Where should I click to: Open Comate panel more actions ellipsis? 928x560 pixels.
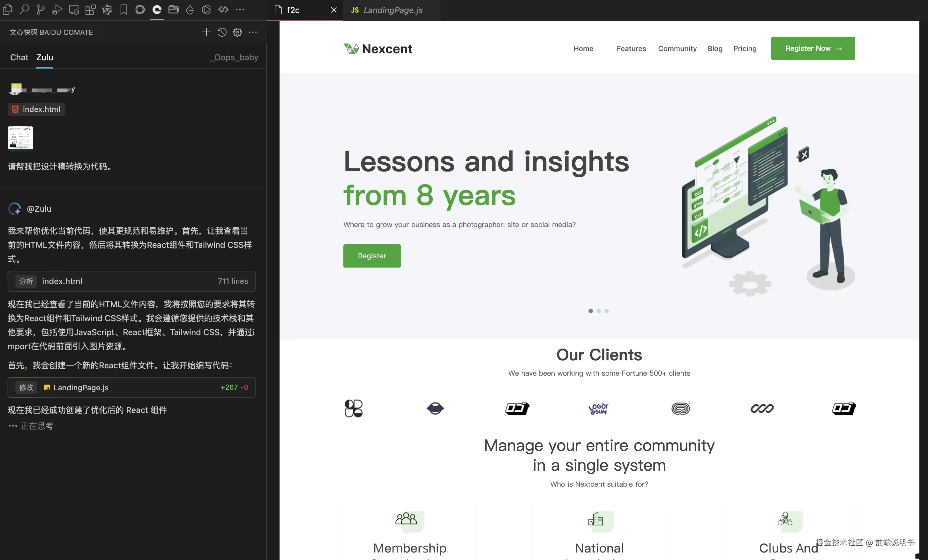pyautogui.click(x=253, y=32)
